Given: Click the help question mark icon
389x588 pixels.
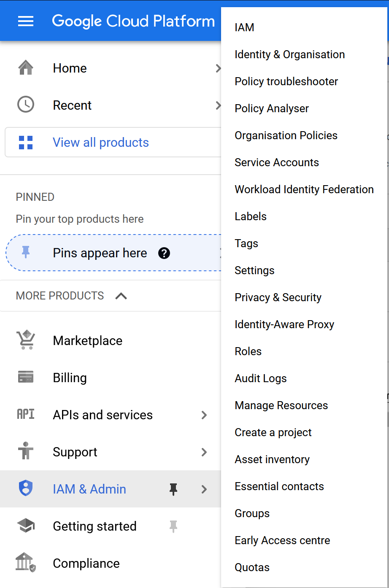Looking at the screenshot, I should [x=164, y=253].
